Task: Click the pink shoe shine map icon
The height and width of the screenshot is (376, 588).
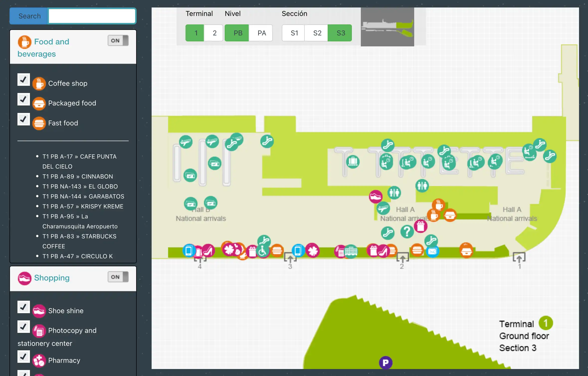Action: [376, 196]
